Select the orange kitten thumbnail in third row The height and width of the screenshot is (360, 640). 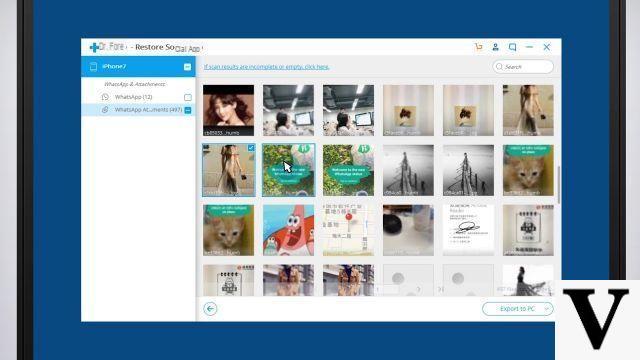point(228,230)
